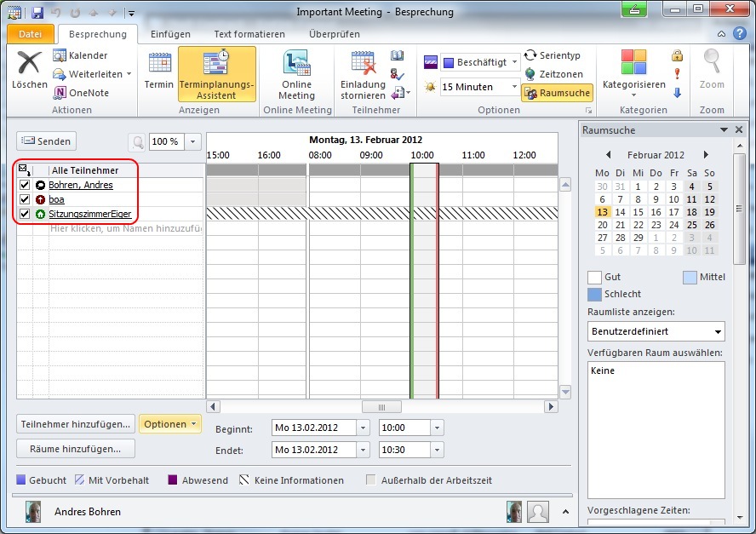This screenshot has height=534, width=756.
Task: Open the Endet time 10:30 dropdown
Action: pyautogui.click(x=437, y=450)
